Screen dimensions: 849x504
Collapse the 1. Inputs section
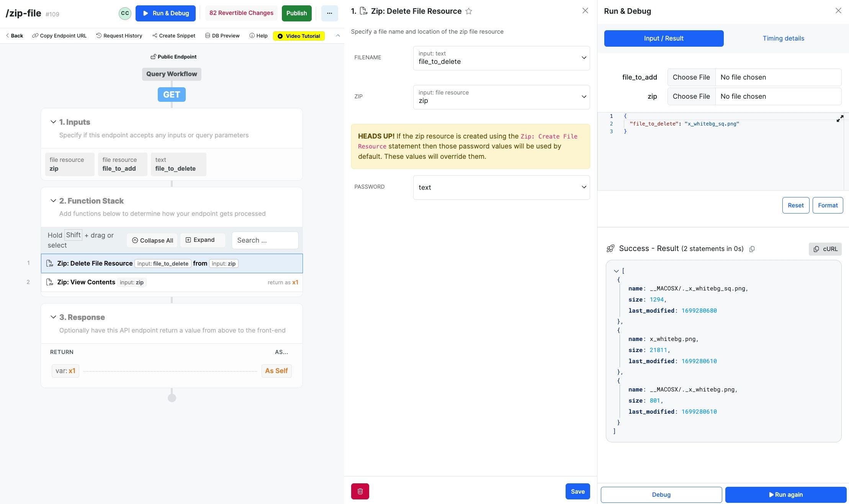tap(53, 122)
